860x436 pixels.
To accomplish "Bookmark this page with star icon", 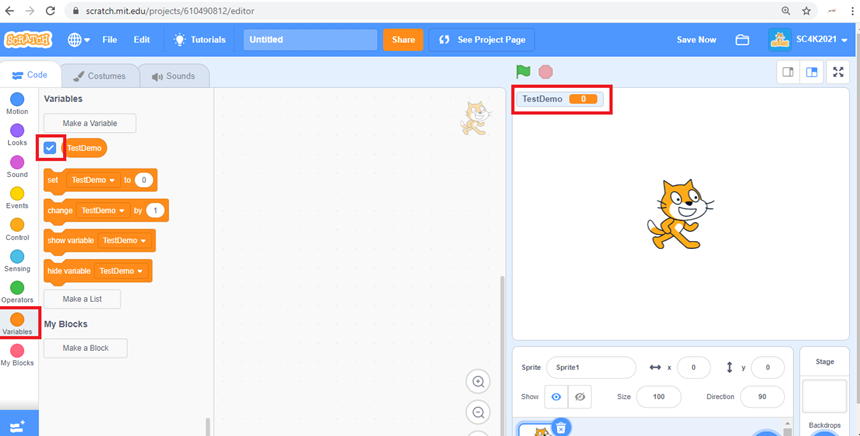I will (x=806, y=11).
